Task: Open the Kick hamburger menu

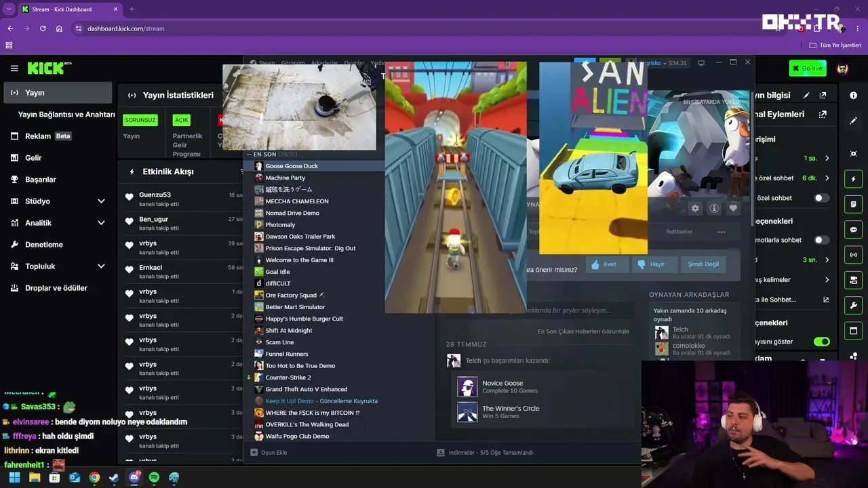Action: (x=14, y=68)
